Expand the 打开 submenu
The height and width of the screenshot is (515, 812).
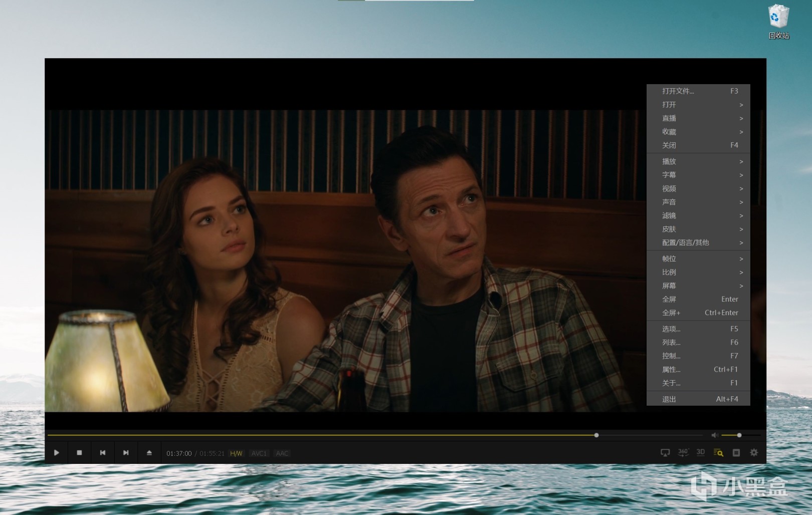click(698, 105)
